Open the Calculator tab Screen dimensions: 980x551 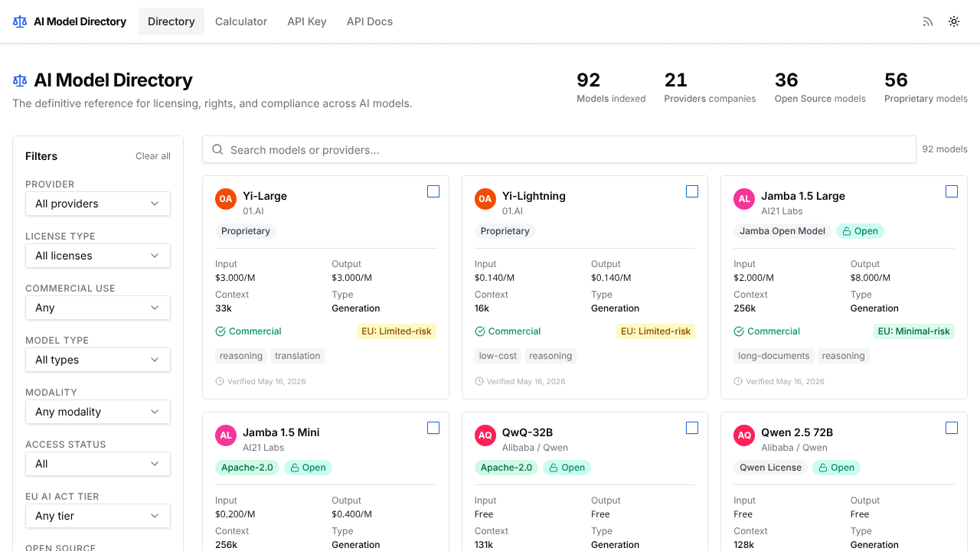241,21
